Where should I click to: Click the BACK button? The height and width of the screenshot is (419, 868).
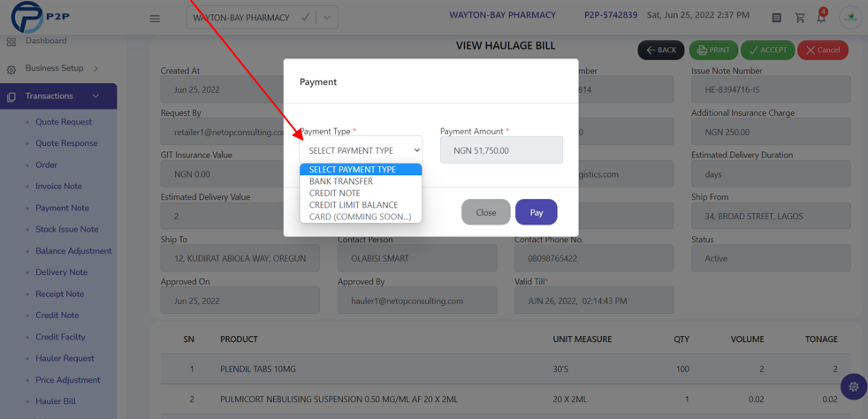click(661, 50)
